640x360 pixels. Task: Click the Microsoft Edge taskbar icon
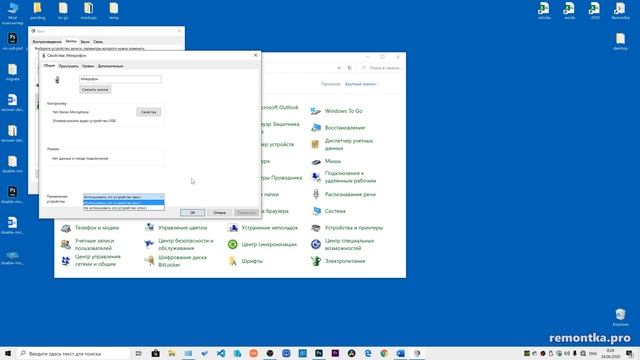(368, 353)
